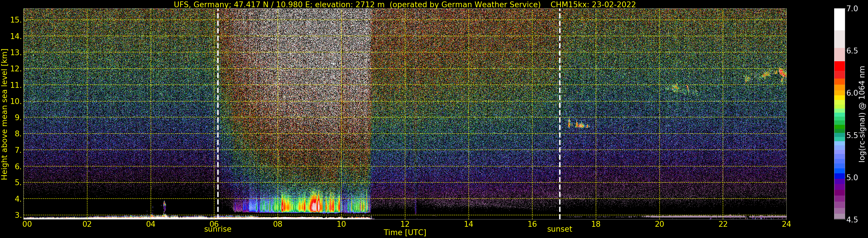
Task: Click the "04" time axis tick label
Action: [x=151, y=224]
